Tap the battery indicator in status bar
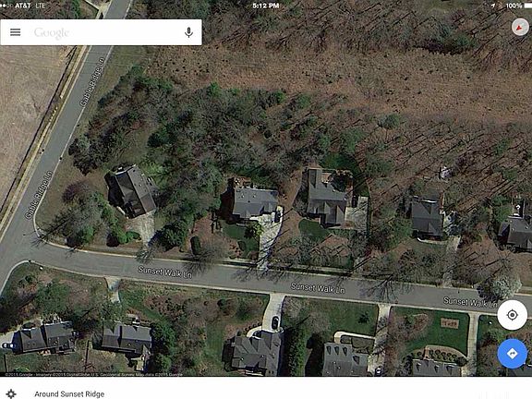 pos(528,6)
